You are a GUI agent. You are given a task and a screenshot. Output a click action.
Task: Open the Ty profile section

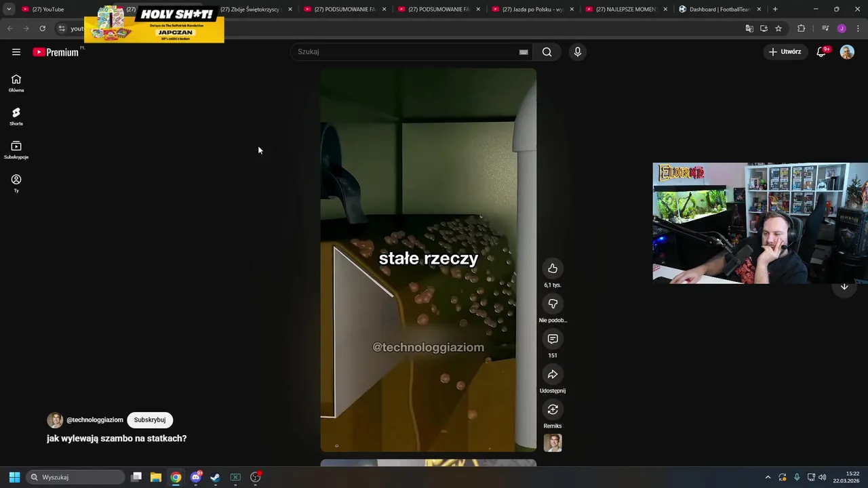coord(16,183)
